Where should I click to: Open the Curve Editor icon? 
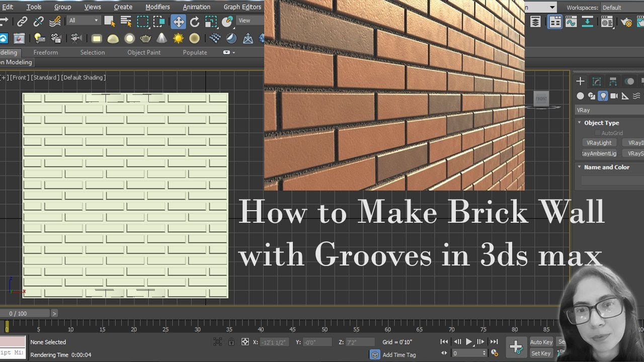click(x=571, y=22)
